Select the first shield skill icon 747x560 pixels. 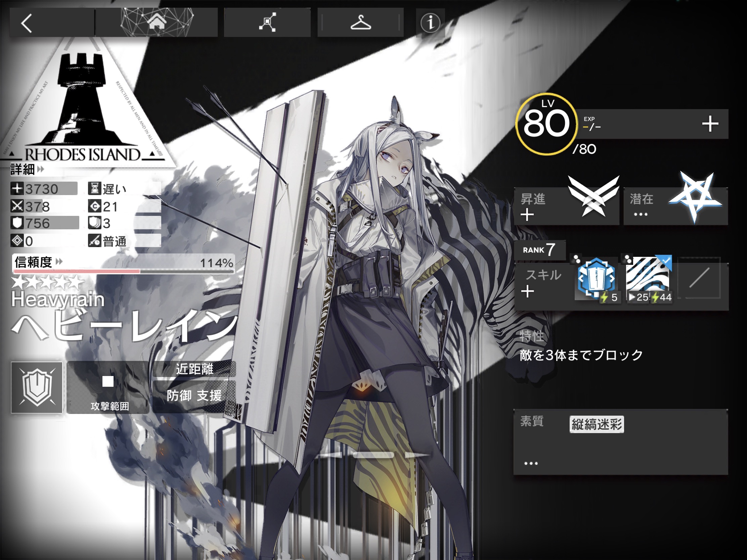click(x=597, y=279)
